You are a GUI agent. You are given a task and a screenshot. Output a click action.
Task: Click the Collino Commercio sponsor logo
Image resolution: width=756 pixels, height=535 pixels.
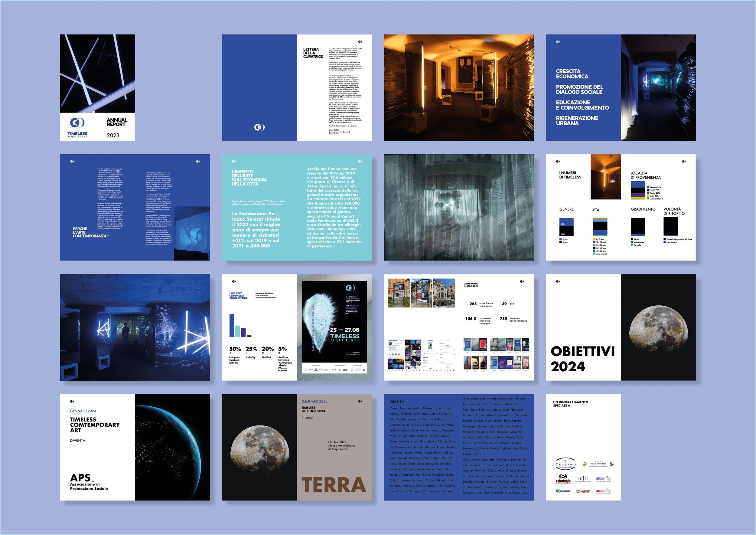[x=565, y=464]
